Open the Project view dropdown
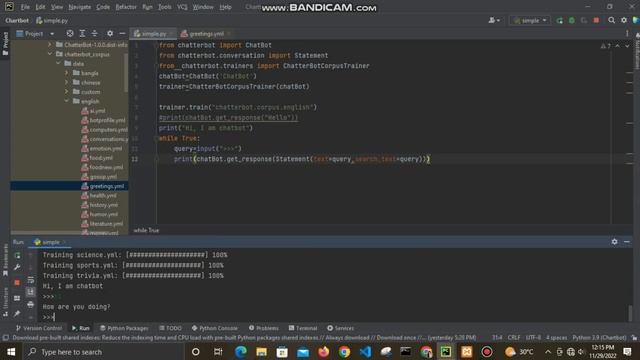This screenshot has width=640, height=360. coord(35,33)
